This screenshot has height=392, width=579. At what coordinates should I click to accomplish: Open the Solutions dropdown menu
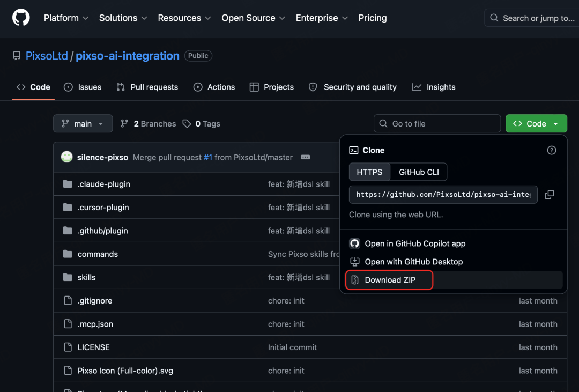(123, 18)
